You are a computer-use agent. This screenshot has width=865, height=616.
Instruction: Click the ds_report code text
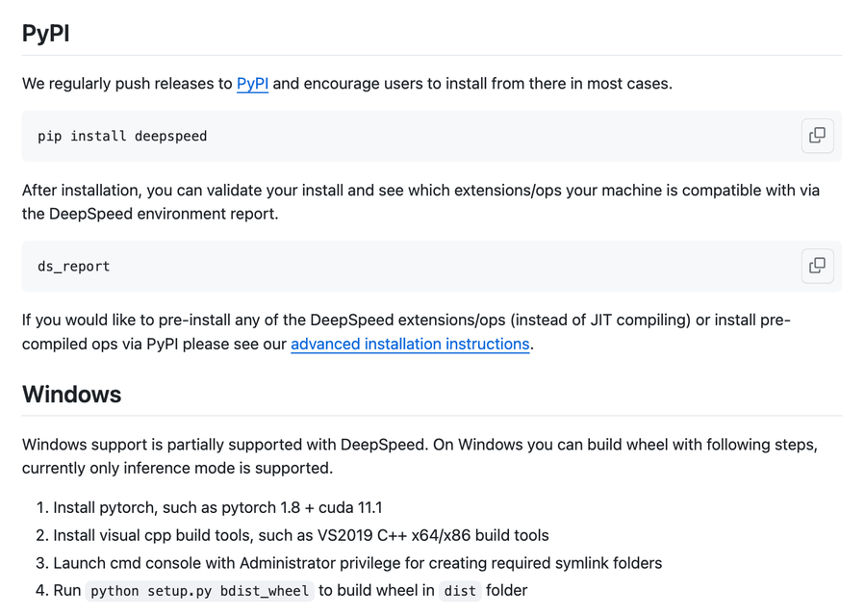[x=73, y=267]
